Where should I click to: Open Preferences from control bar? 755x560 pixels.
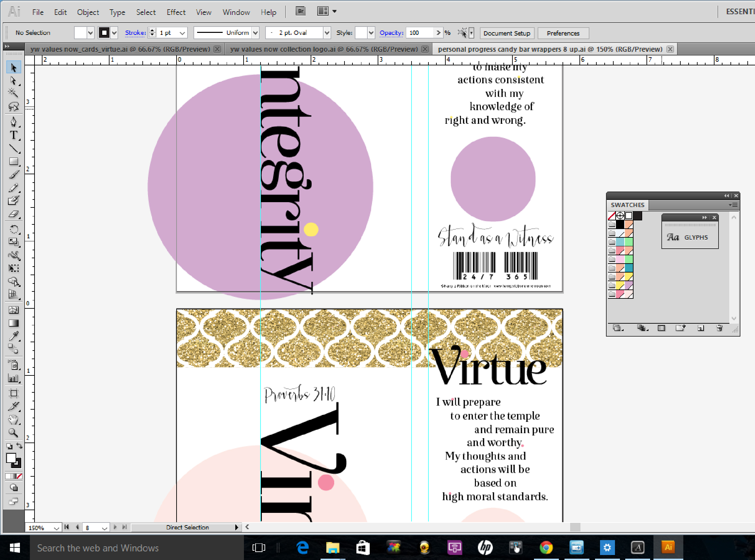(563, 33)
